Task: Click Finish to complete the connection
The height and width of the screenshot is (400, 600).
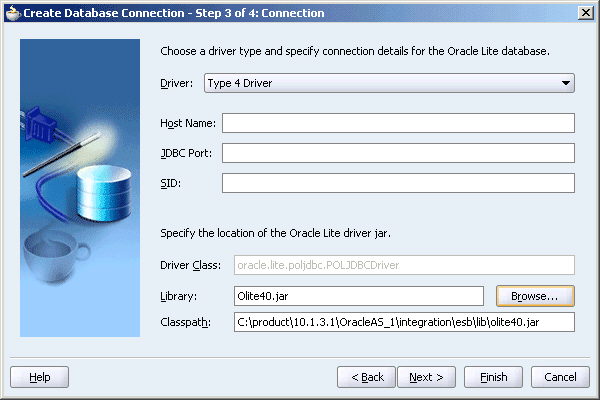Action: [x=493, y=377]
